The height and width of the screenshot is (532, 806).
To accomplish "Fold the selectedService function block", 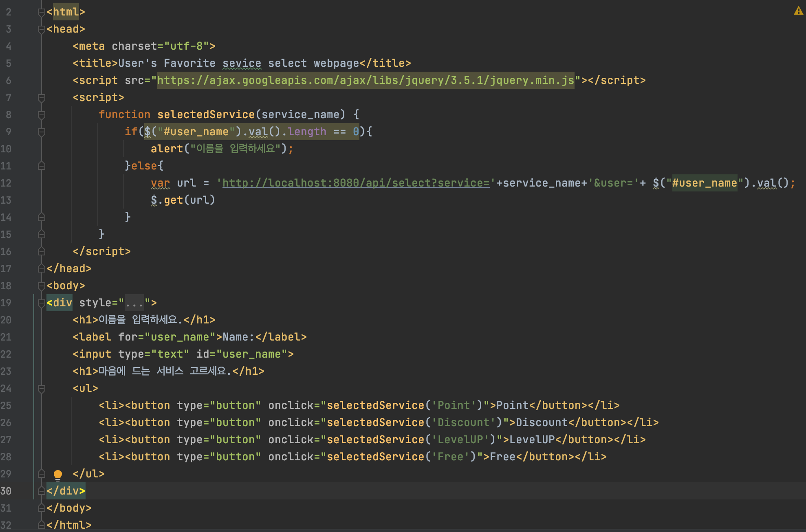I will pyautogui.click(x=41, y=115).
